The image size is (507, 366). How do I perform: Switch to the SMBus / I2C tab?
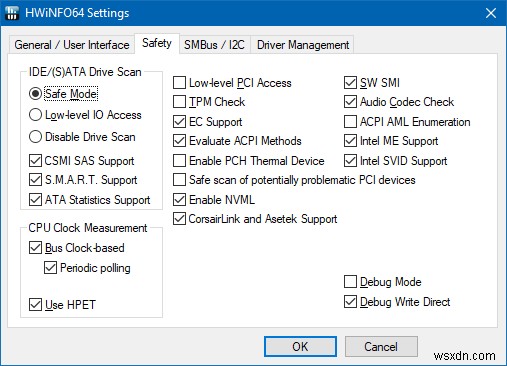214,45
